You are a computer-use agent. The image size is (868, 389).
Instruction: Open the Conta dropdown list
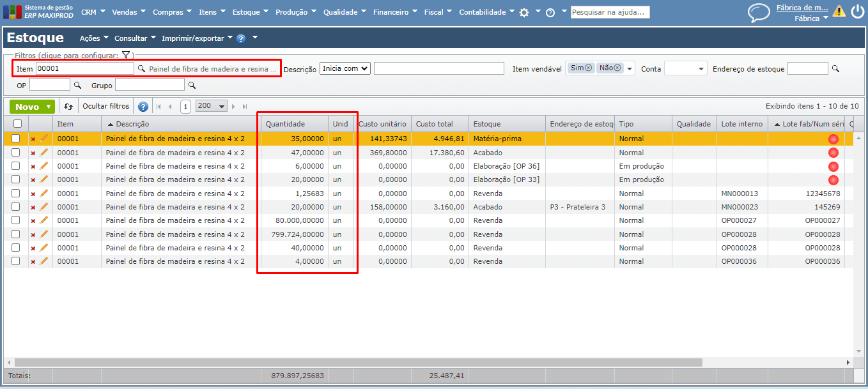(x=685, y=69)
